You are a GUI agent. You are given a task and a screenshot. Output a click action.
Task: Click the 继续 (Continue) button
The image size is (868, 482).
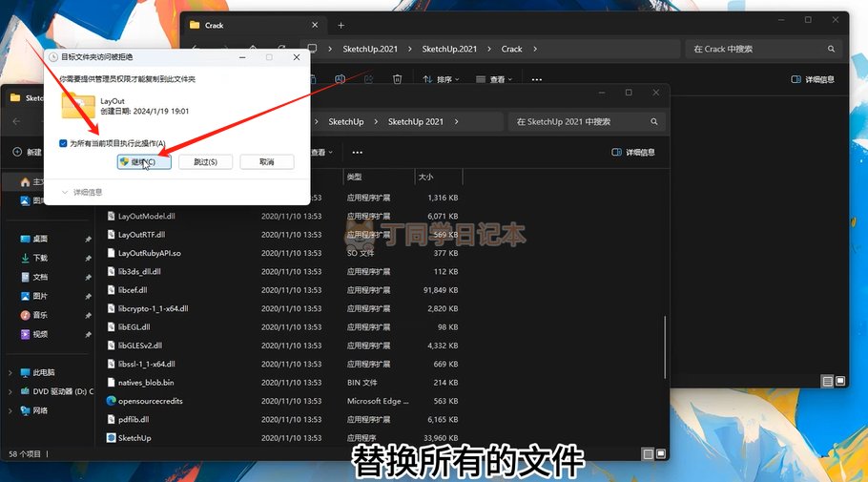click(x=144, y=162)
